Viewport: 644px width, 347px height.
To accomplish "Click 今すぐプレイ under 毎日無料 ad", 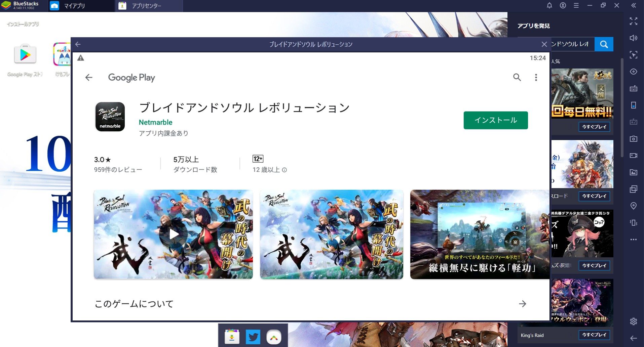I will pos(594,127).
